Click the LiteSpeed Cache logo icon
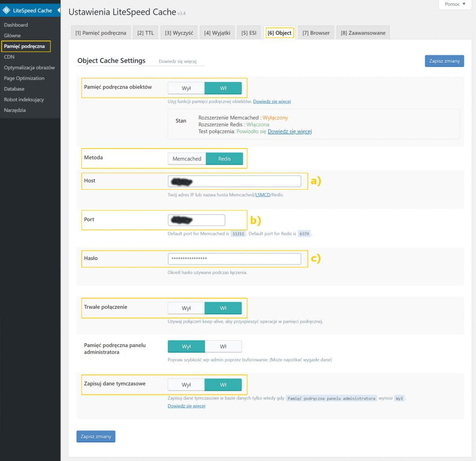The width and height of the screenshot is (476, 461). [x=6, y=10]
